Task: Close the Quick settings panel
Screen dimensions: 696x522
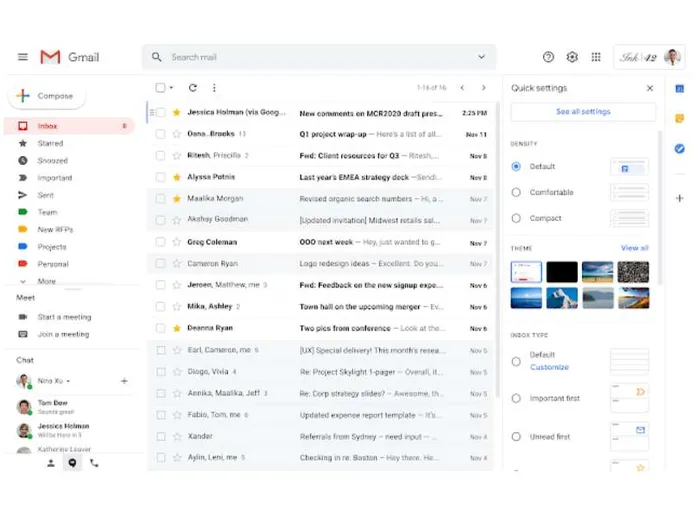Action: pyautogui.click(x=649, y=88)
